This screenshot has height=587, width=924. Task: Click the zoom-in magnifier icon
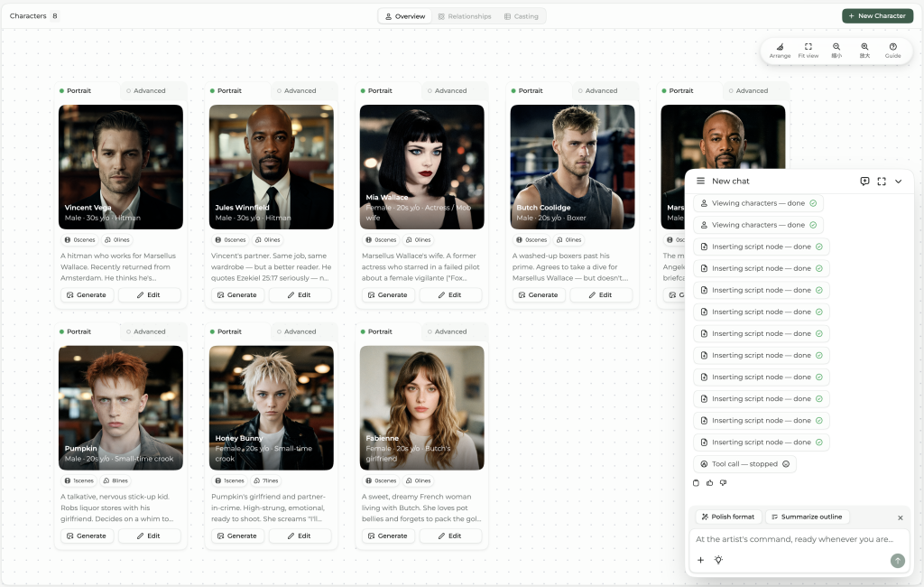864,47
